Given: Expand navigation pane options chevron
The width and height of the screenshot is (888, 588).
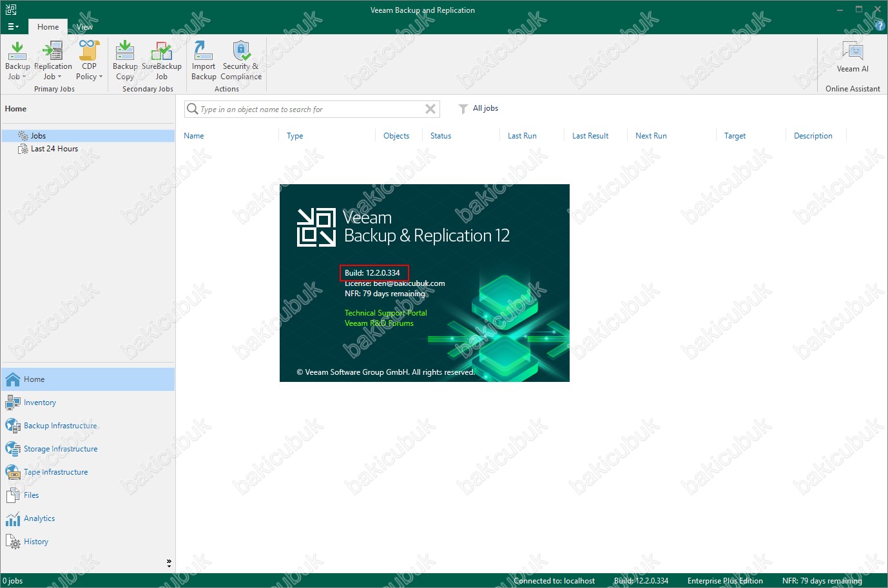Looking at the screenshot, I should tap(169, 563).
